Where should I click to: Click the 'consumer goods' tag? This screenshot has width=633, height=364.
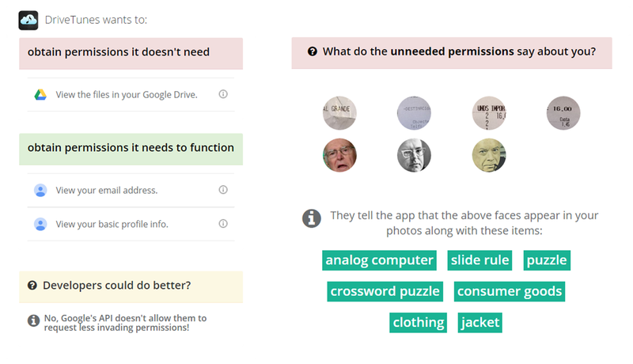click(x=510, y=291)
